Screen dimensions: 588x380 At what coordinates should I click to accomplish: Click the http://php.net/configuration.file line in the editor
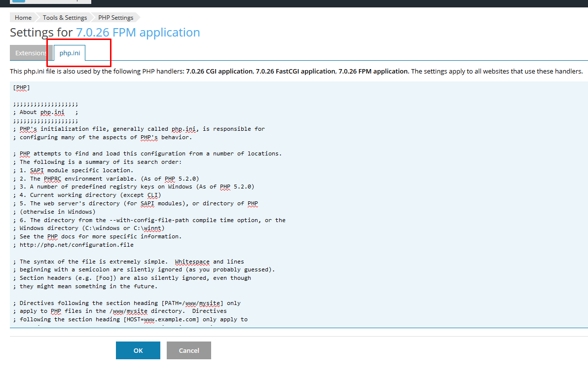(76, 245)
